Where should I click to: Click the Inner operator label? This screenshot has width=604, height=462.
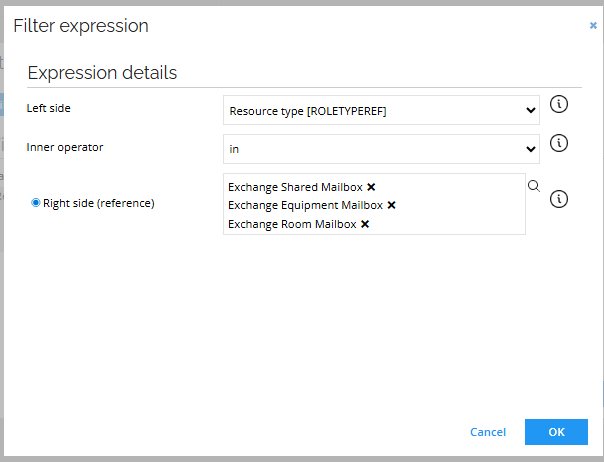pos(65,147)
